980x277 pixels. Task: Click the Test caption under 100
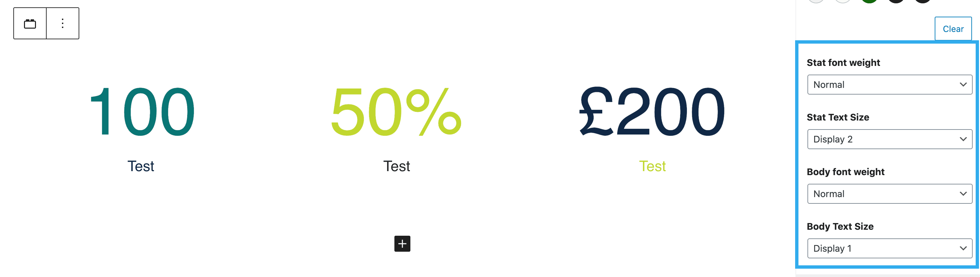141,166
